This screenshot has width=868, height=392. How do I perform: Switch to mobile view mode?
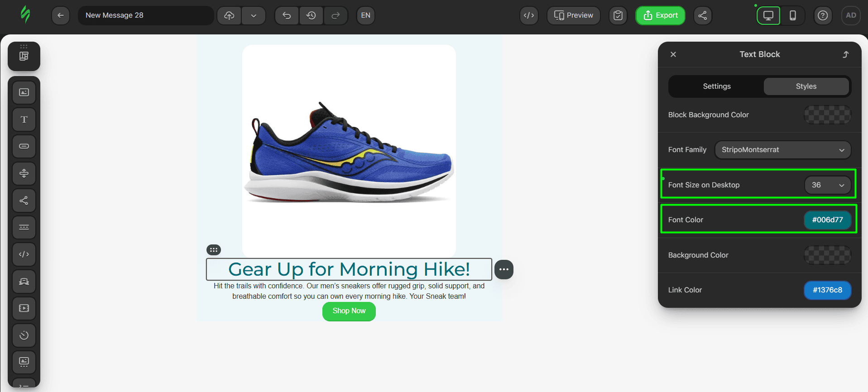tap(792, 15)
